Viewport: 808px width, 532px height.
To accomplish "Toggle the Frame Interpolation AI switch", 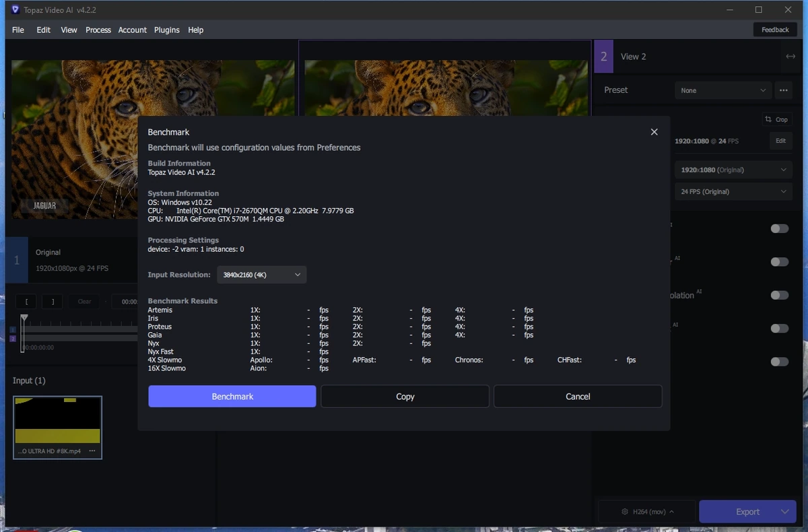I will (780, 295).
